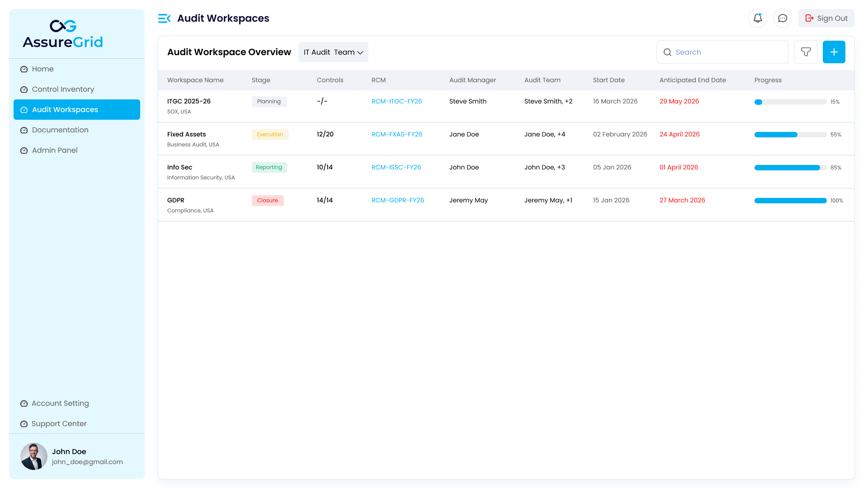Open Account Setting from the sidebar
This screenshot has height=488, width=868.
pyautogui.click(x=60, y=403)
